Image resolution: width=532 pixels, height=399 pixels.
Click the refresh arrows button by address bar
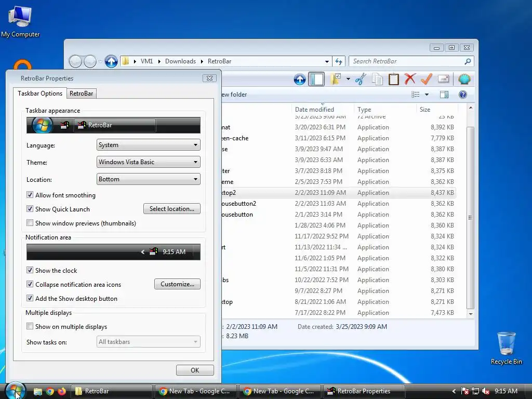[x=339, y=61]
